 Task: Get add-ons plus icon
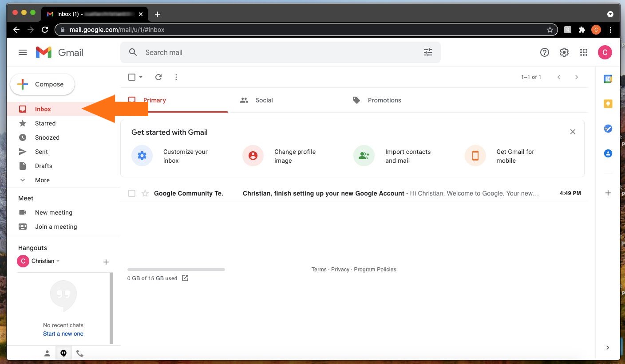608,193
